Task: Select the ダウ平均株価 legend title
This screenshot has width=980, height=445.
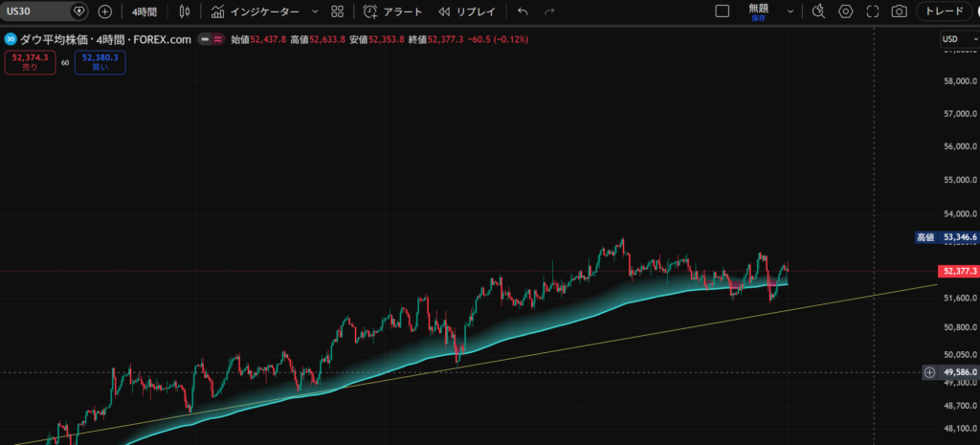Action: (58, 38)
